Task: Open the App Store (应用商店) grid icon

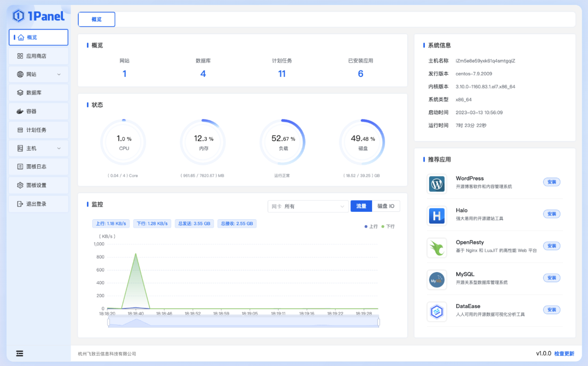Action: [20, 56]
